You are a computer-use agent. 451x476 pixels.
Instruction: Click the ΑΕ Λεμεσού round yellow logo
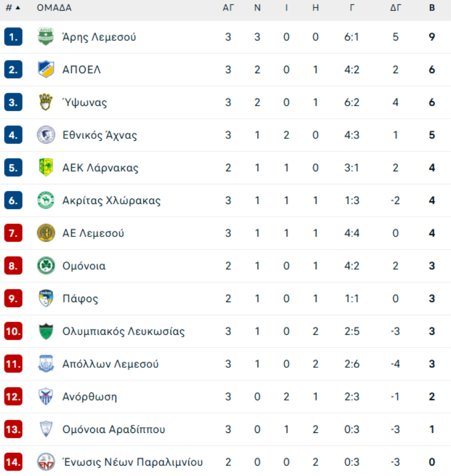point(46,233)
